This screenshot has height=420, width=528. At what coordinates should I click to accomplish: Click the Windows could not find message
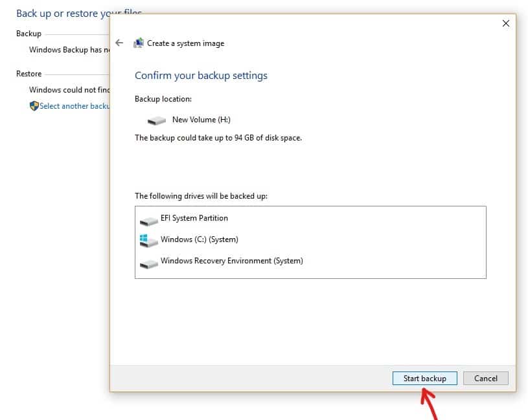point(69,90)
